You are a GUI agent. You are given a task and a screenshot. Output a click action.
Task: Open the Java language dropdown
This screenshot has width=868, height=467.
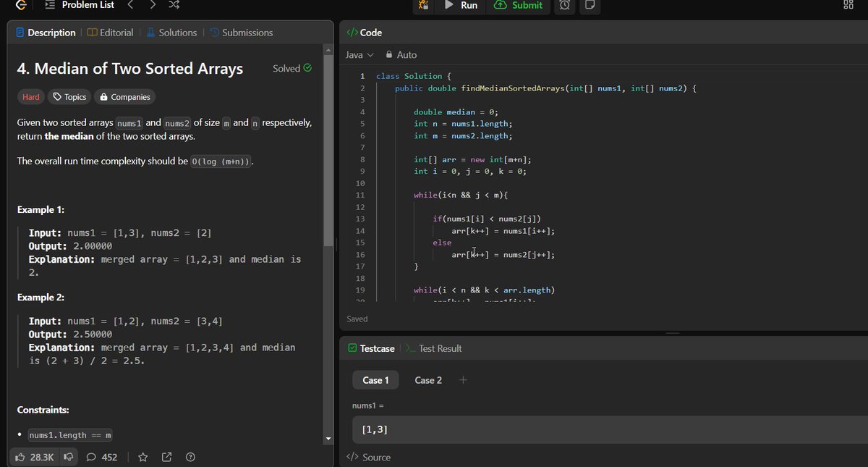(359, 55)
